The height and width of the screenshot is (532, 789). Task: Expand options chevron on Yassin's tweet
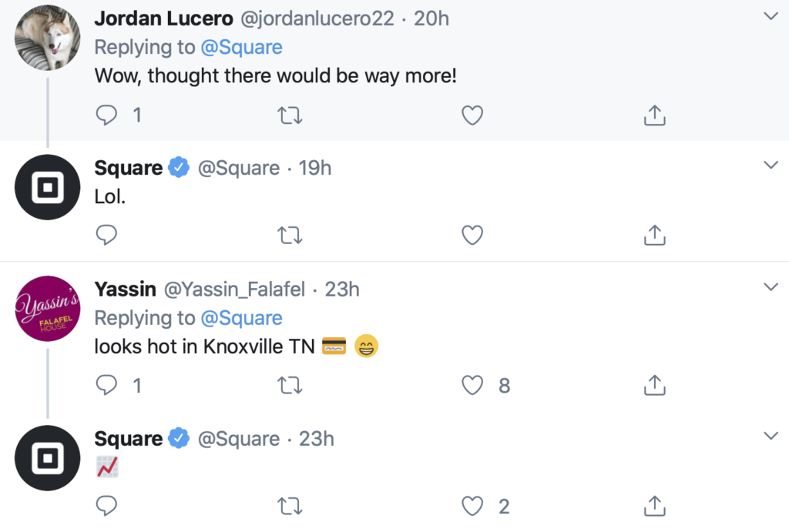coord(770,287)
